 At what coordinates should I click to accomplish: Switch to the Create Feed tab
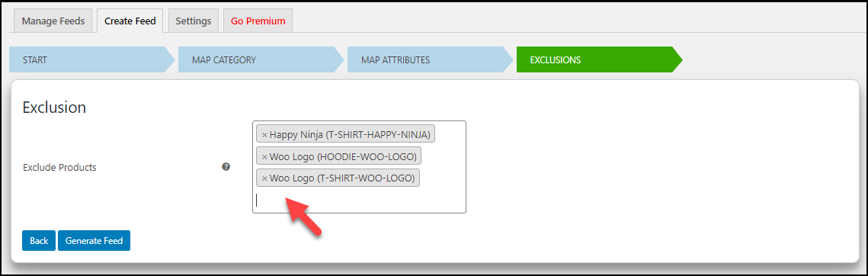[x=130, y=21]
